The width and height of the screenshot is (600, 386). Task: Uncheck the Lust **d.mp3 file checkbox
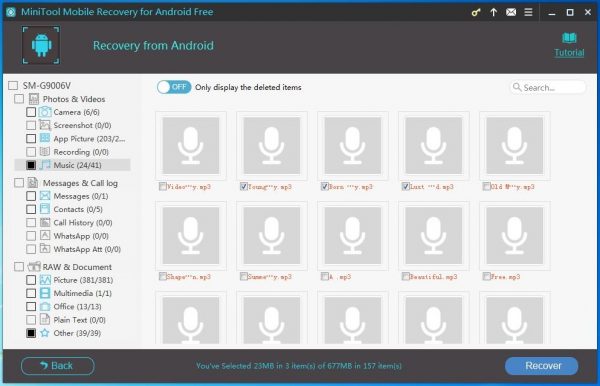point(406,186)
